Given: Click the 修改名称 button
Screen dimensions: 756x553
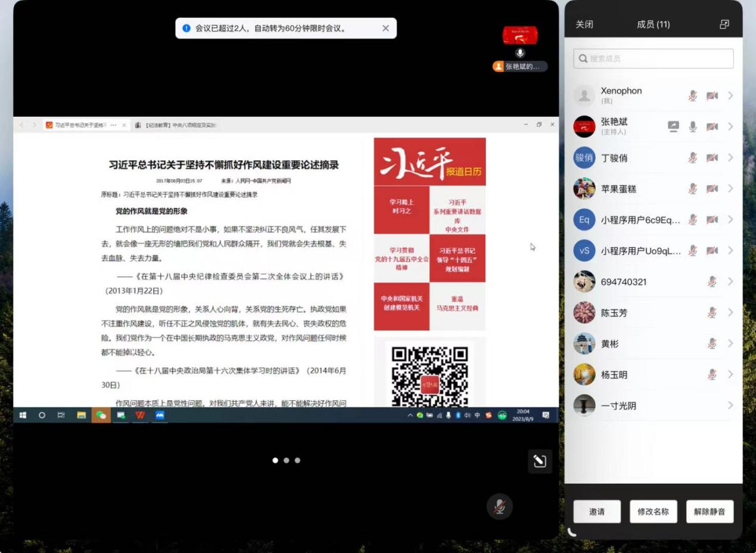Looking at the screenshot, I should [653, 512].
